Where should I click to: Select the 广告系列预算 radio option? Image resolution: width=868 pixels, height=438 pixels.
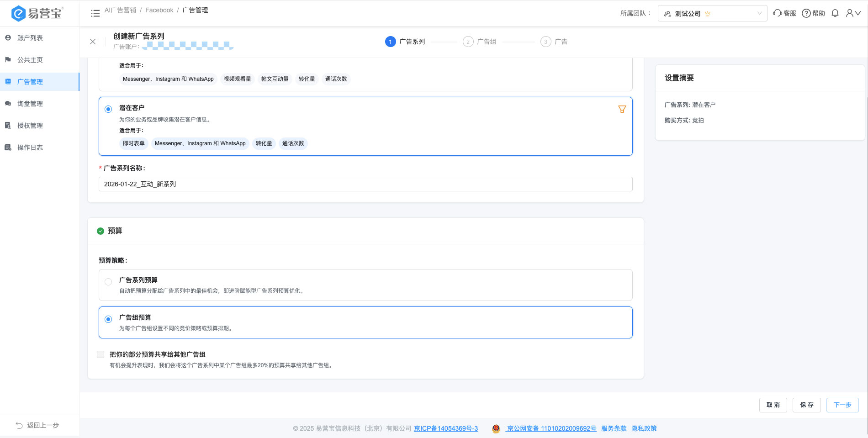108,282
